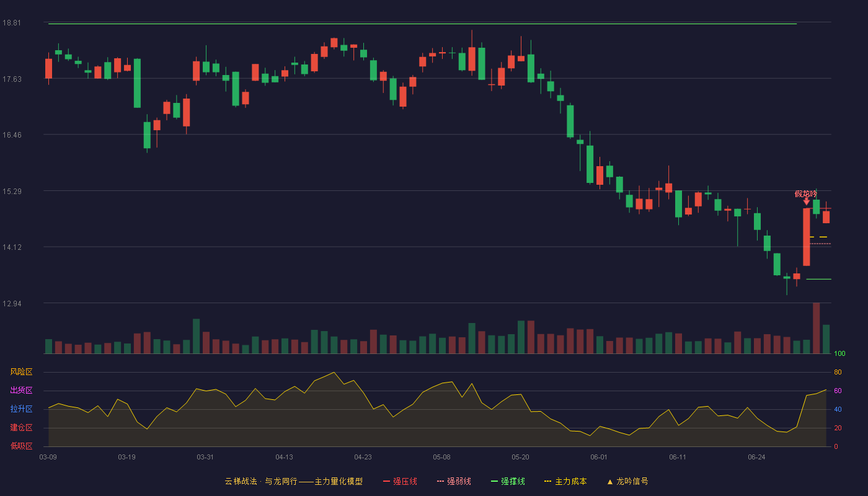
Task: Click the 低吸区 zone label
Action: 21,445
